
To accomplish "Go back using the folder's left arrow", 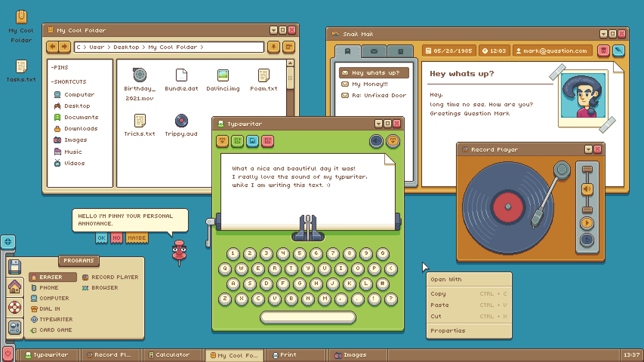I will 53,47.
